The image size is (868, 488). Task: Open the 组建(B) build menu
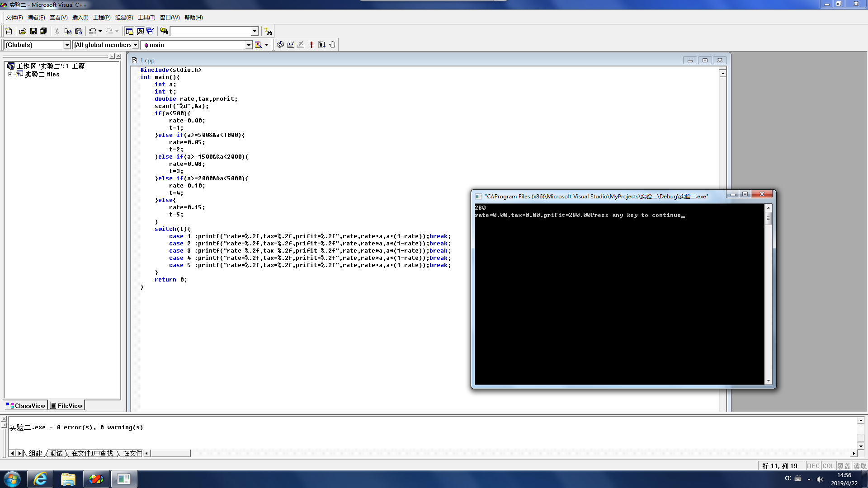click(124, 18)
